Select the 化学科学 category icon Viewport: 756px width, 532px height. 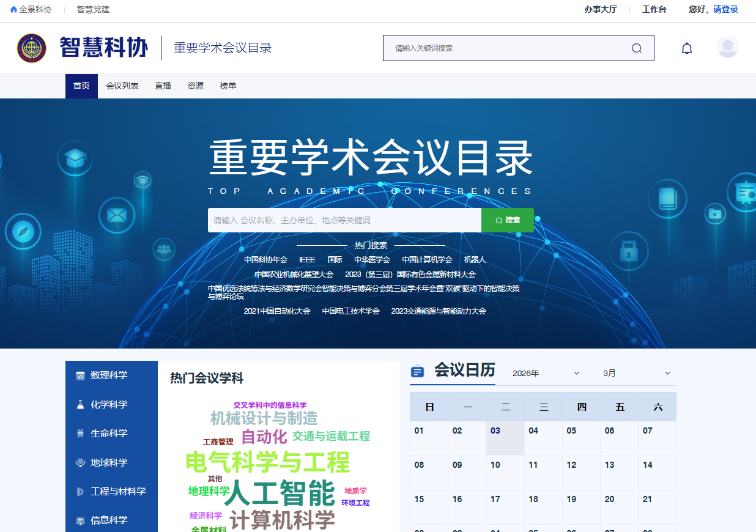(x=81, y=404)
